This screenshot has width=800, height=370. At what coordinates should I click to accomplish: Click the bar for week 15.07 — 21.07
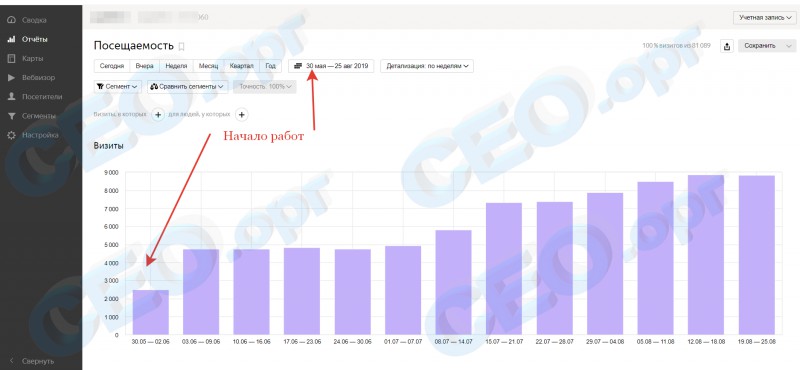pyautogui.click(x=504, y=269)
